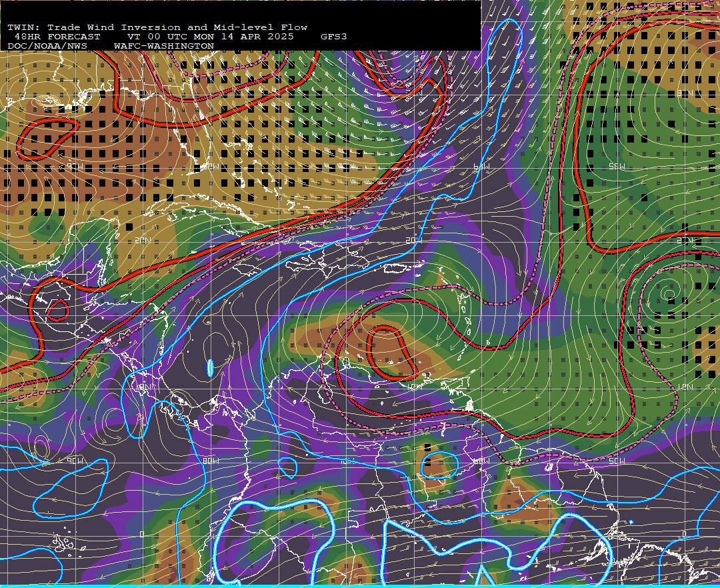Click the 90W label over the Pacific south of 10N
Screen dimensions: 720x588
click(75, 461)
